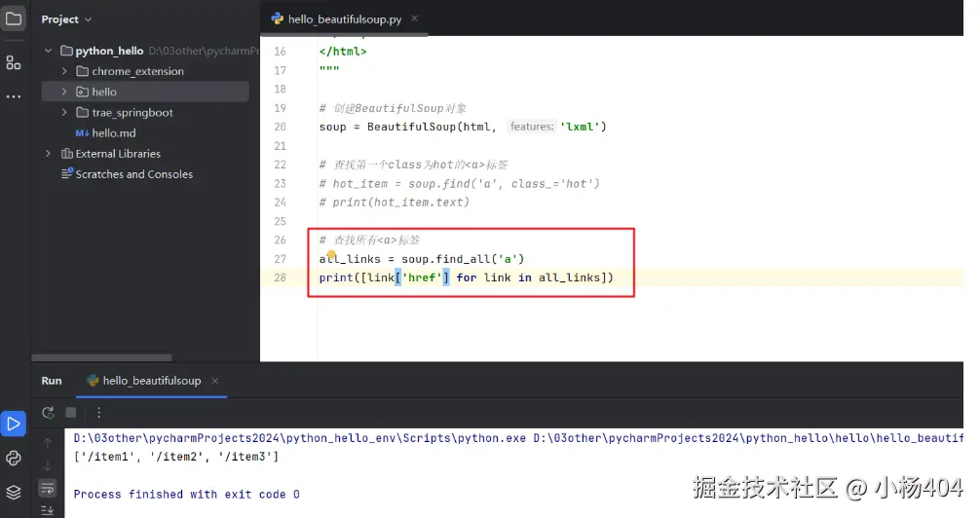Click the commented print(hot_item.text) line
Image resolution: width=980 pixels, height=518 pixels.
pos(395,203)
